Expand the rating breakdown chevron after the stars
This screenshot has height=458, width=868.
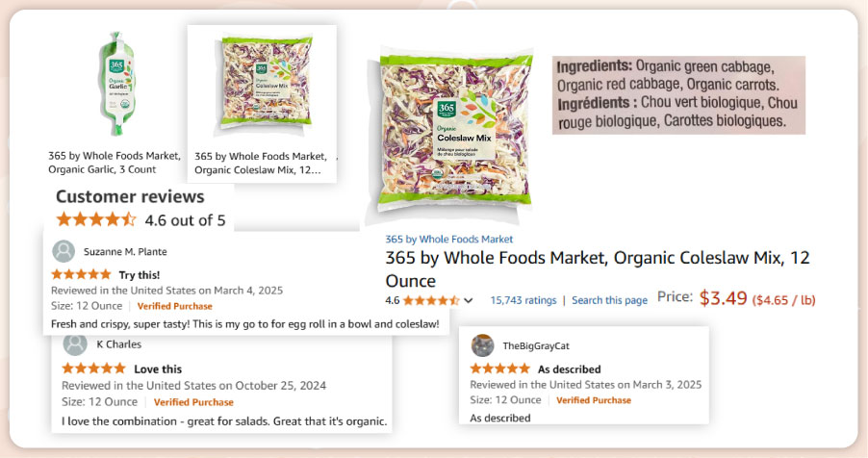(469, 300)
